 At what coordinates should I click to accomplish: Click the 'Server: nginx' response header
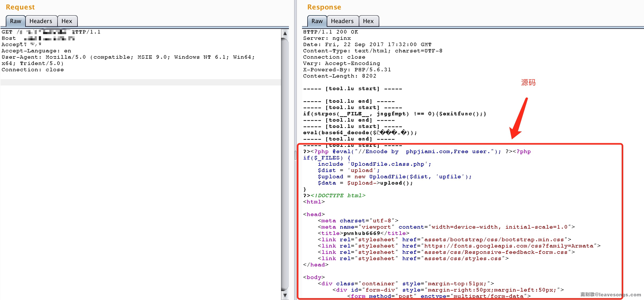pos(327,38)
